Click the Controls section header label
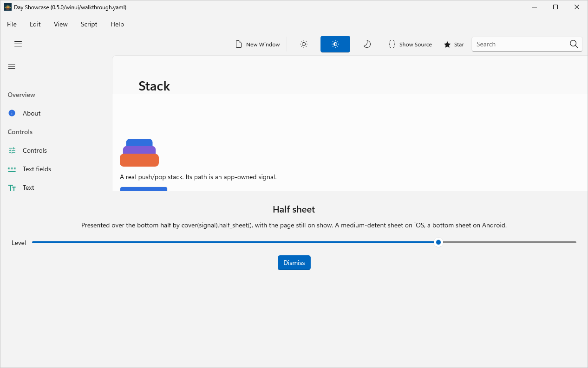 tap(20, 132)
